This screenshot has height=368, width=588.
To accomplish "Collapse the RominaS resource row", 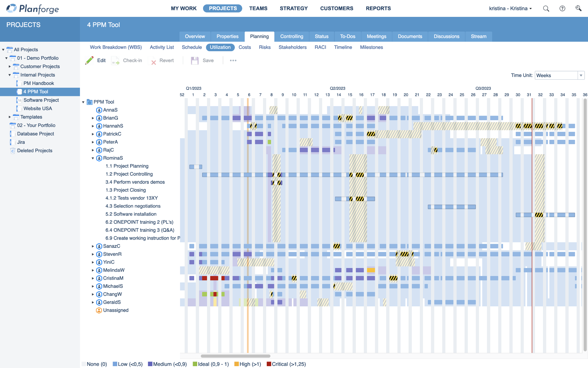I will [x=93, y=158].
